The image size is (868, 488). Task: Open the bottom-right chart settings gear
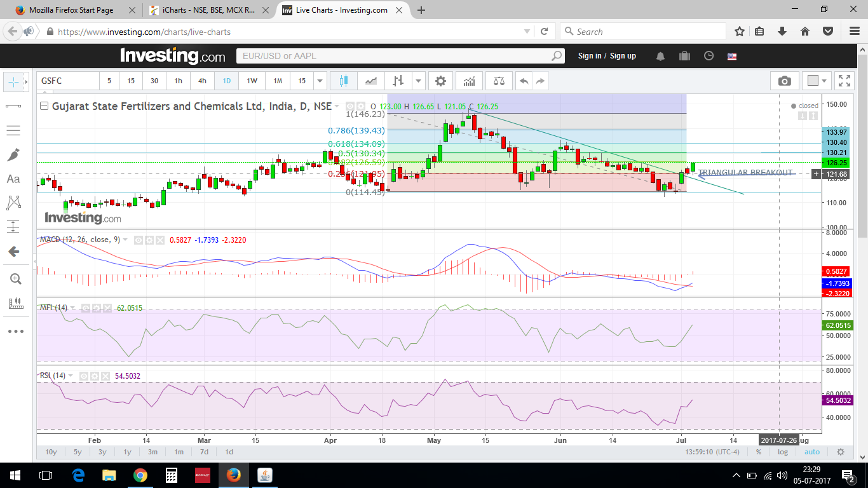pyautogui.click(x=841, y=452)
